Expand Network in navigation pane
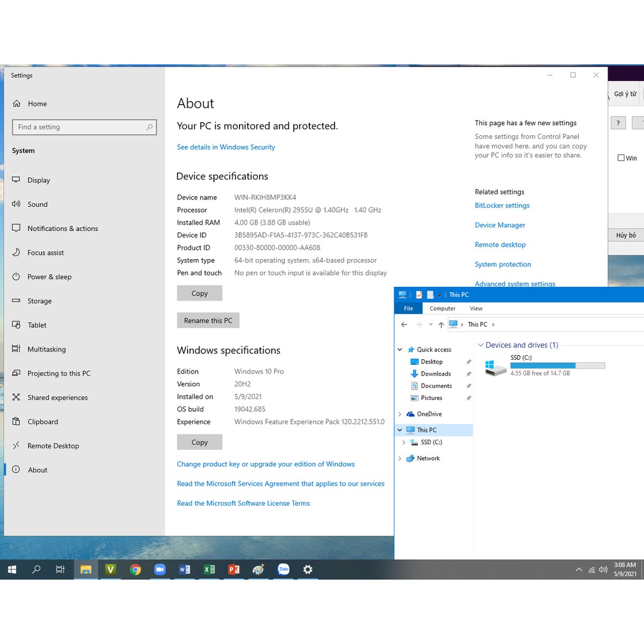This screenshot has height=644, width=644. [400, 458]
